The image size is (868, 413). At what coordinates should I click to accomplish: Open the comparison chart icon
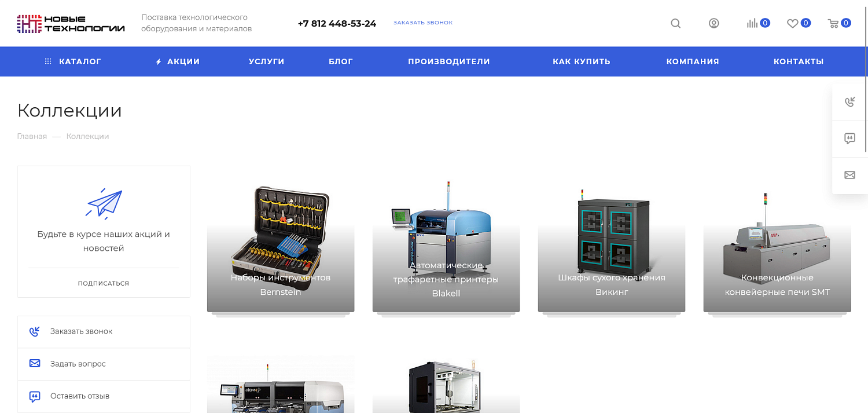point(752,23)
